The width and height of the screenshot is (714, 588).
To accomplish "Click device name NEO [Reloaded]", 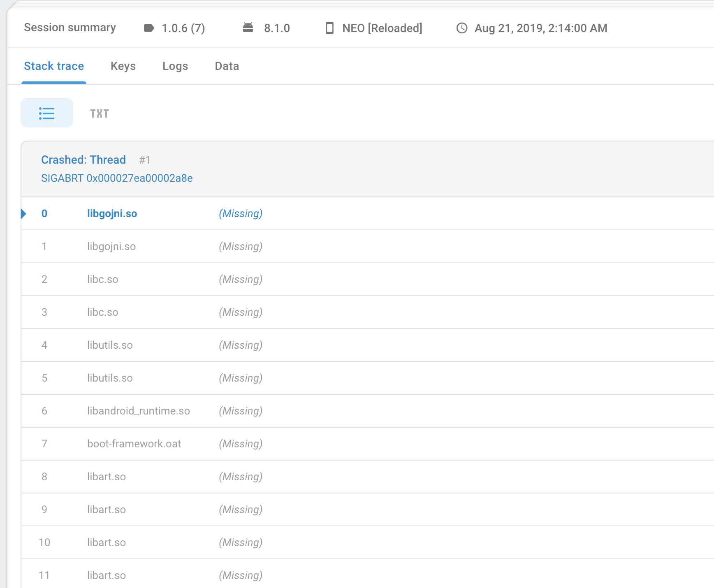I will pos(382,28).
